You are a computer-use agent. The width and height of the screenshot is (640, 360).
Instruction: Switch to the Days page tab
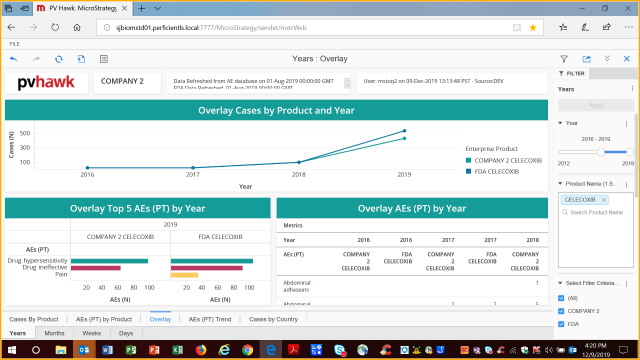126,333
